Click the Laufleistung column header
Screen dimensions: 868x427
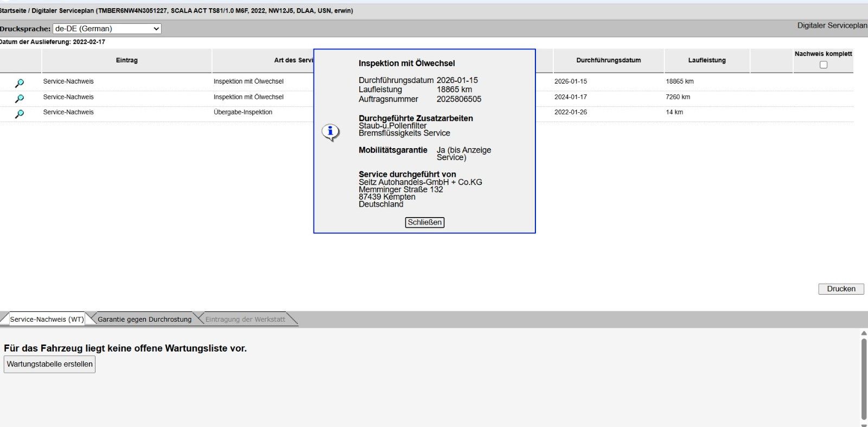point(706,61)
